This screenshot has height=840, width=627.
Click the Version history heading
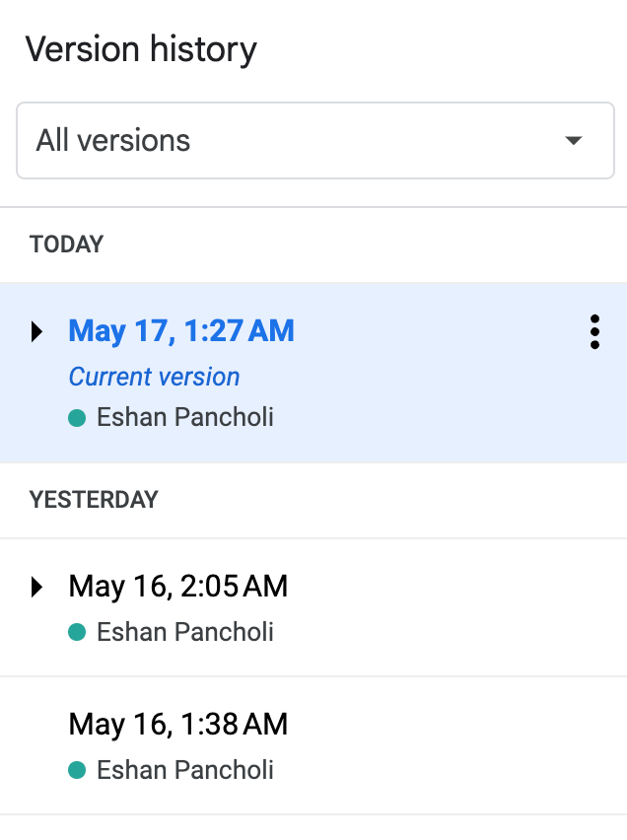tap(141, 48)
